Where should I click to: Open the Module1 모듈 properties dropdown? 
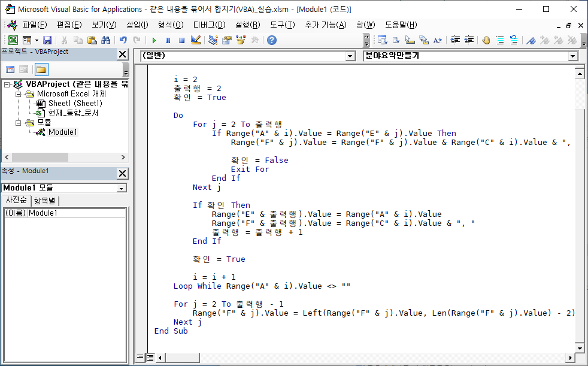121,188
